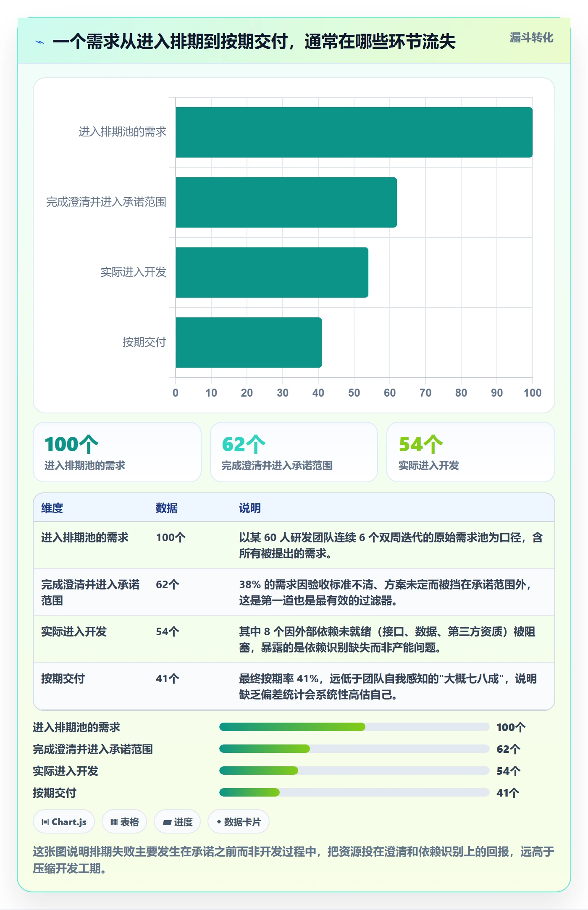Click the 100个 data card
The width and height of the screenshot is (588, 910).
(x=117, y=452)
